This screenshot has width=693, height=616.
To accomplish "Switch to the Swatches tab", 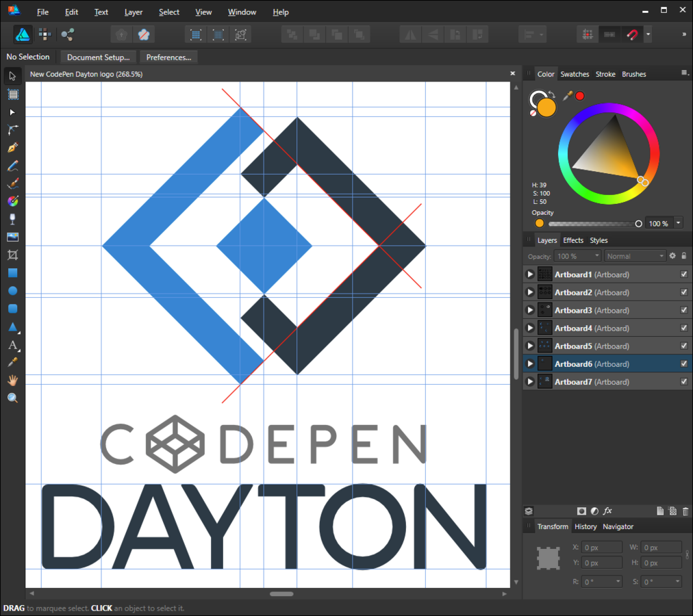I will [575, 74].
